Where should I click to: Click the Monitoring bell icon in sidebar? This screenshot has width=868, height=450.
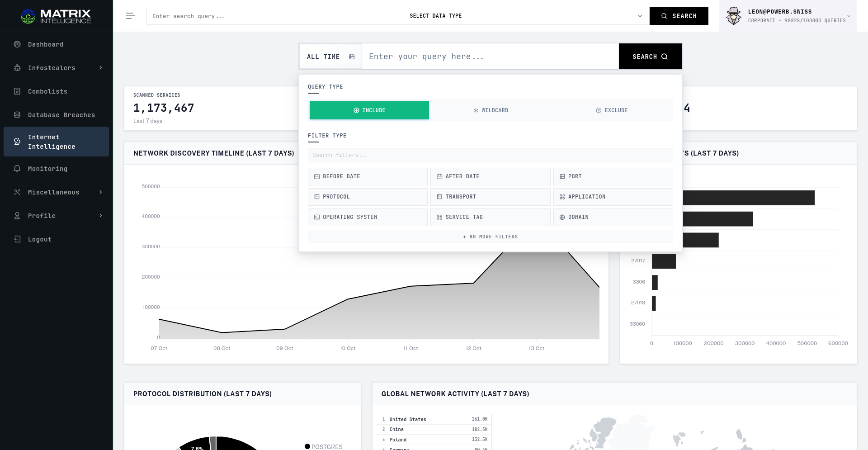click(17, 169)
